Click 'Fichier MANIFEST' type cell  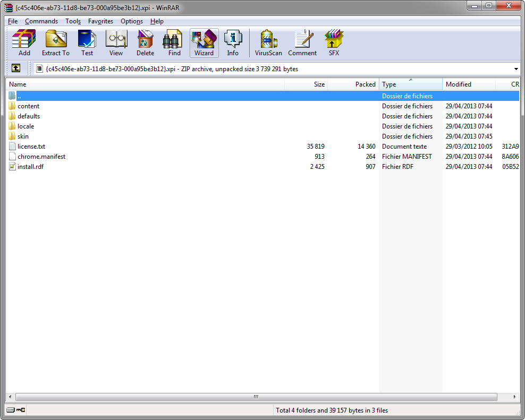(x=407, y=156)
